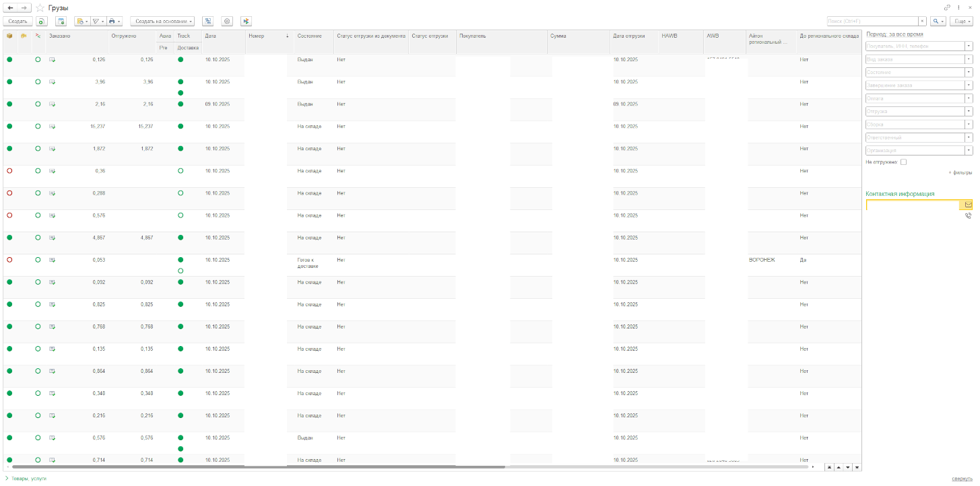Screen dimensions: 980x486
Task: Click the envelope icon in Контактная информация
Action: click(x=968, y=205)
